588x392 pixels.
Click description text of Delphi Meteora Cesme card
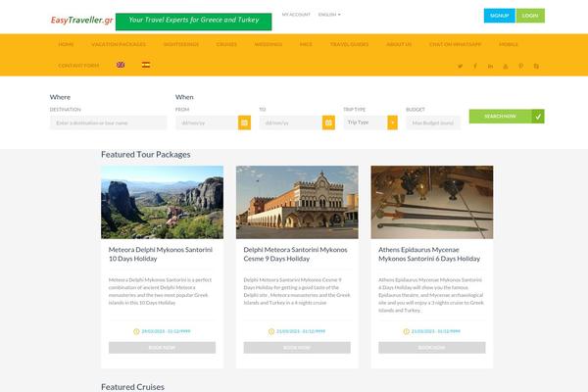(297, 291)
